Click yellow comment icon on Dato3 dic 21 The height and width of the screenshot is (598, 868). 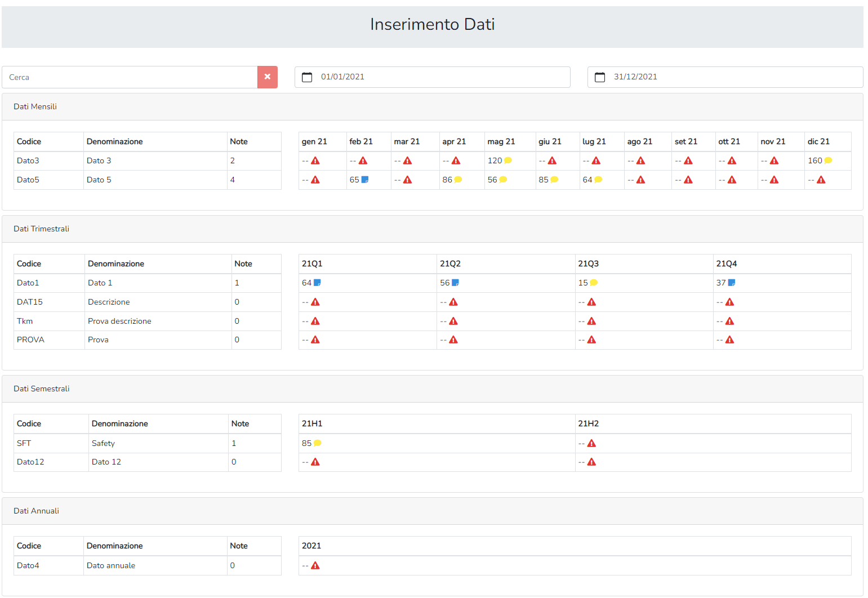pos(828,160)
